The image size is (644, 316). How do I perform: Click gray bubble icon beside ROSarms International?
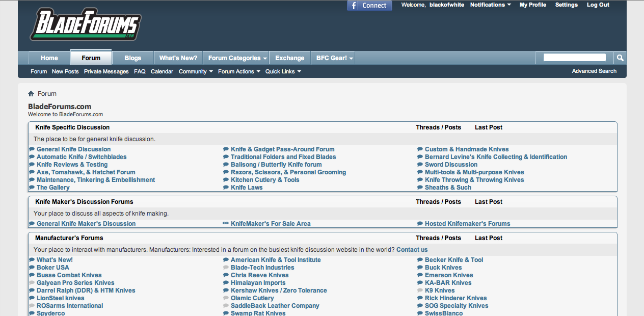click(x=32, y=306)
